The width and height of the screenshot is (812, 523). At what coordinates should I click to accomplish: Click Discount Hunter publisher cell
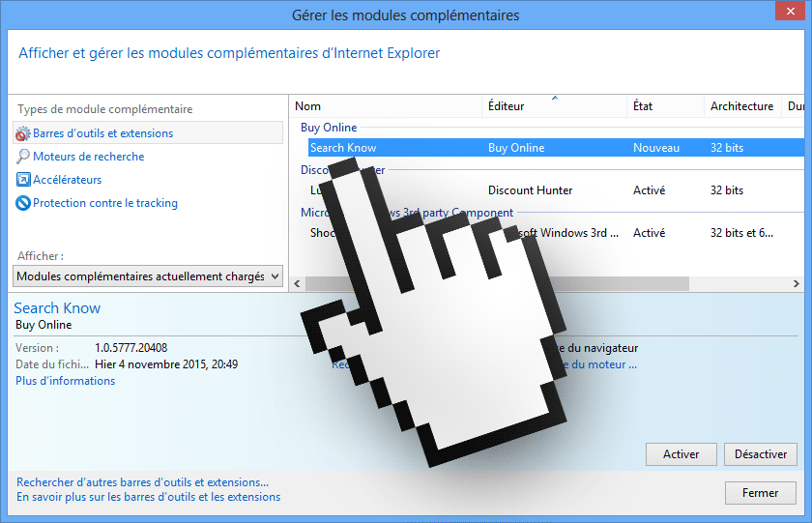coord(531,190)
